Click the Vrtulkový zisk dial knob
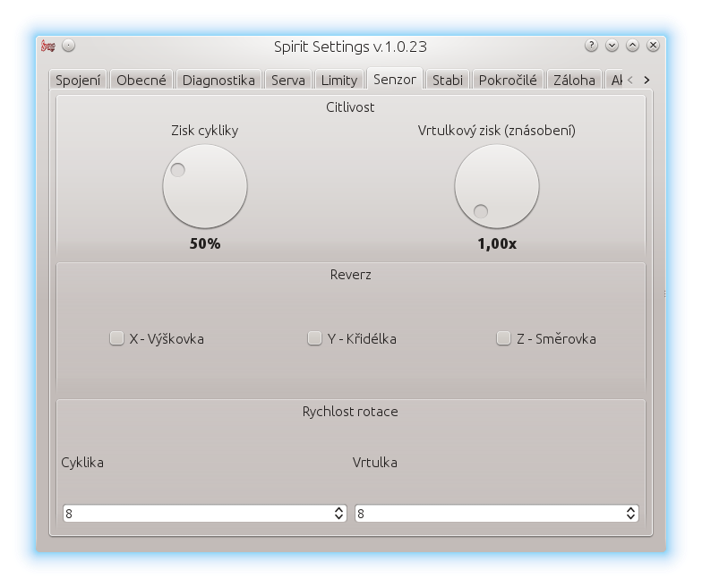Image resolution: width=702 pixels, height=588 pixels. tap(496, 187)
